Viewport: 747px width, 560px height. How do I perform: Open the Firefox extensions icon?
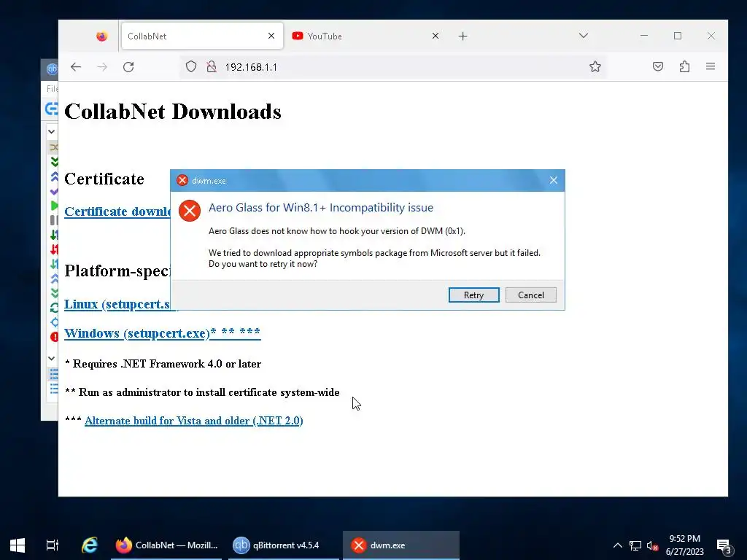(x=684, y=66)
